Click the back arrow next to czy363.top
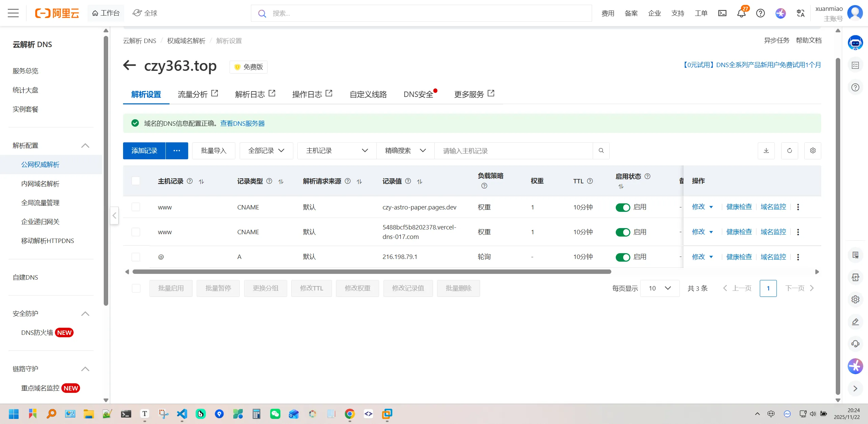868x424 pixels. (x=130, y=65)
